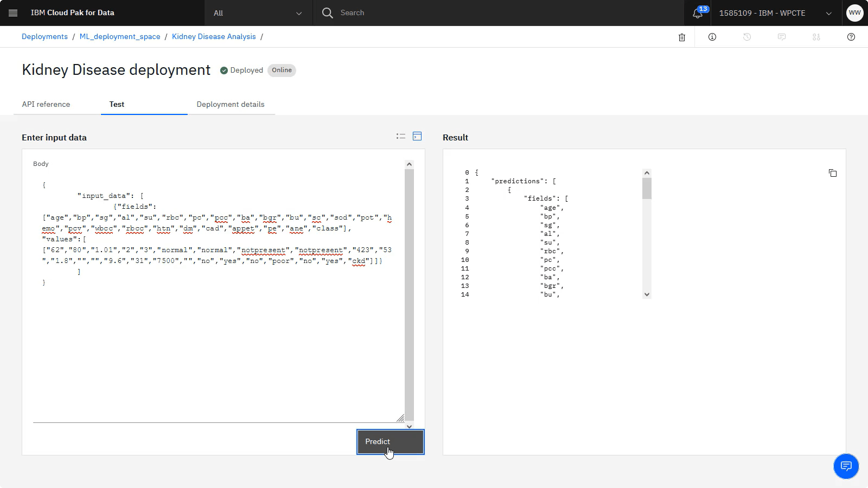
Task: Open the WW user avatar menu
Action: 854,13
